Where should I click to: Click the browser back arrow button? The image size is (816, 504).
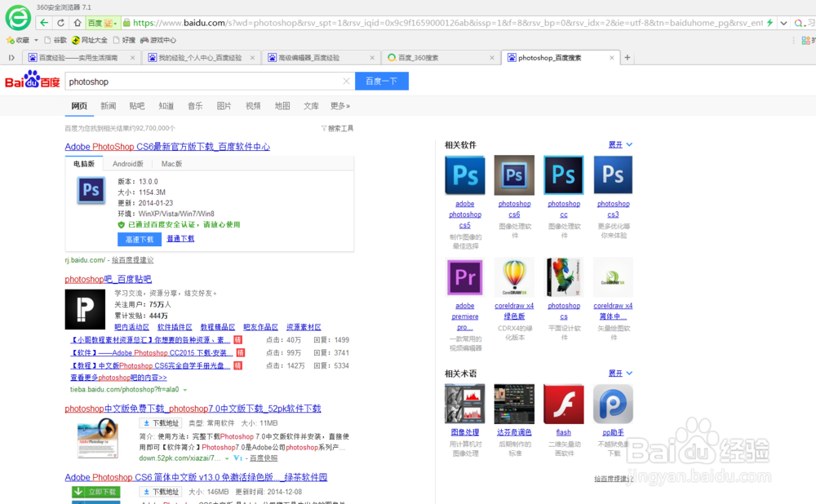pyautogui.click(x=44, y=23)
